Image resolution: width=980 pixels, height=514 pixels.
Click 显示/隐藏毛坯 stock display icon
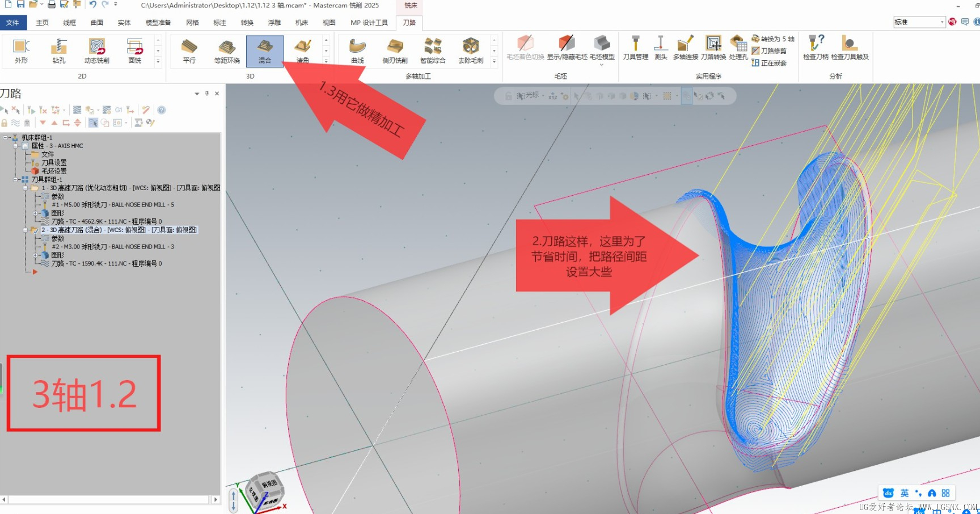coord(567,48)
